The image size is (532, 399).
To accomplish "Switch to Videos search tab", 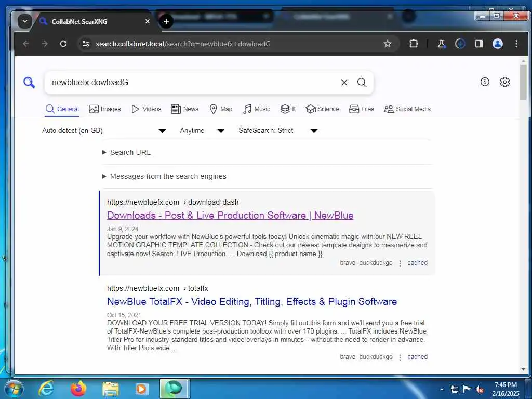I will click(146, 109).
